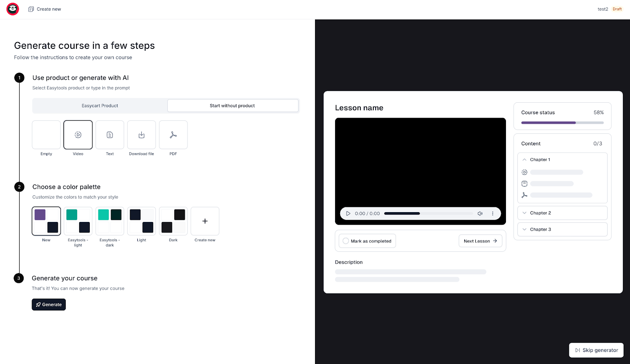Switch to the Easycart Product tab
The image size is (630, 364).
100,105
